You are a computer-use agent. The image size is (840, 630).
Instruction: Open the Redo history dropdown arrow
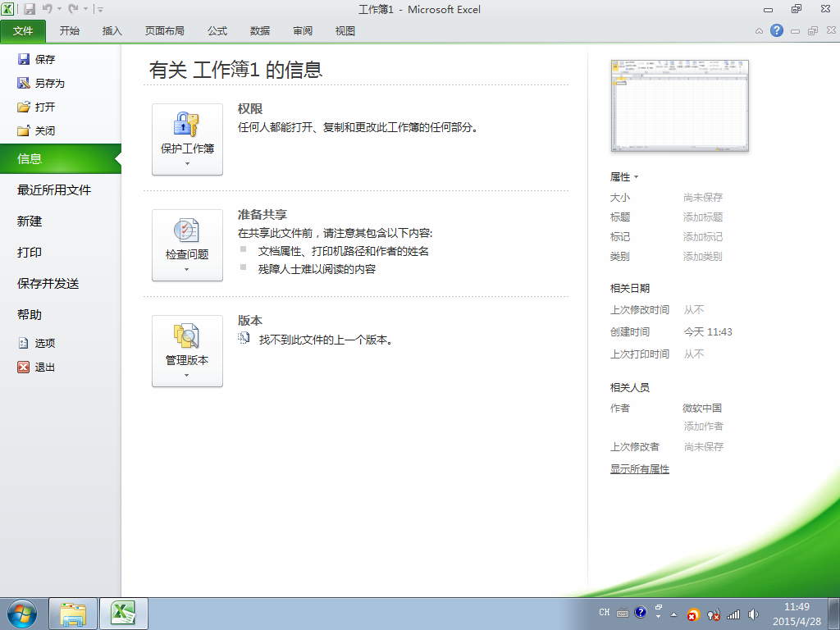(x=85, y=8)
